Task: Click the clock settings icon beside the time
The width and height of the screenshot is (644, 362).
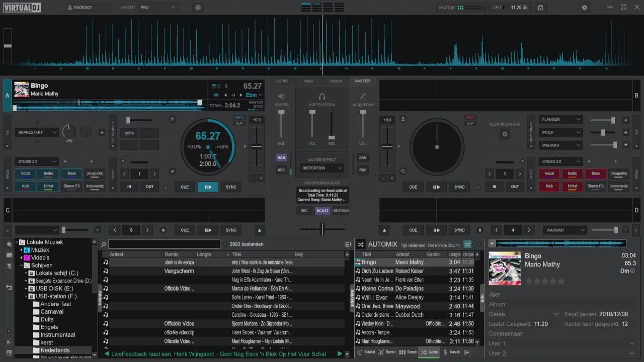Action: [540, 8]
